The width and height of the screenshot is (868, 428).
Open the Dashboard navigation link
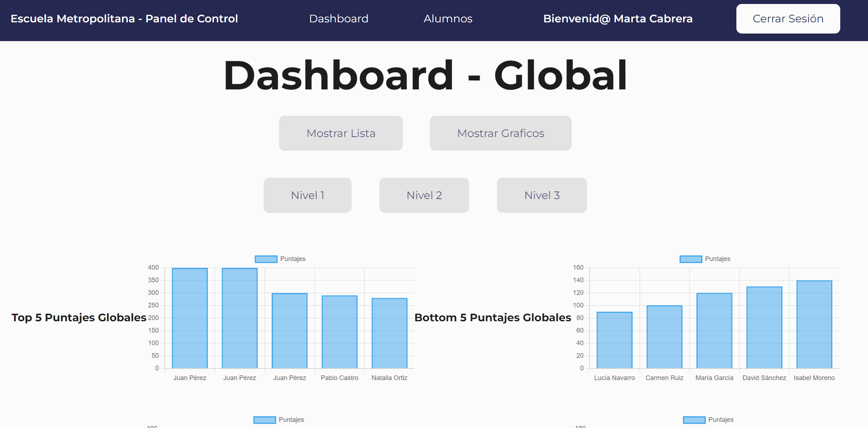[339, 19]
